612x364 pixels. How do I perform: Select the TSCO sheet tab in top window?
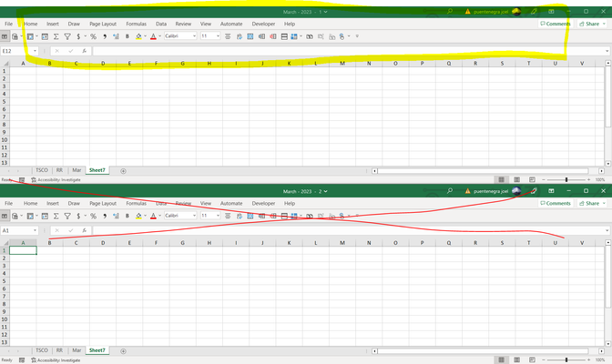(42, 170)
